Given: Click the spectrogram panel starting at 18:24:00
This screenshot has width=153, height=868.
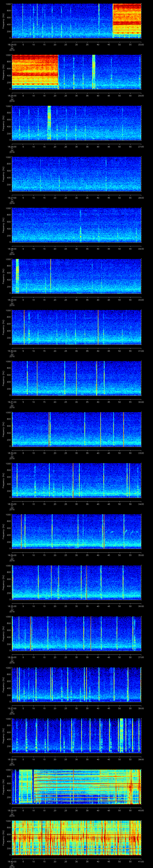Looking at the screenshot, I should pos(77,21).
